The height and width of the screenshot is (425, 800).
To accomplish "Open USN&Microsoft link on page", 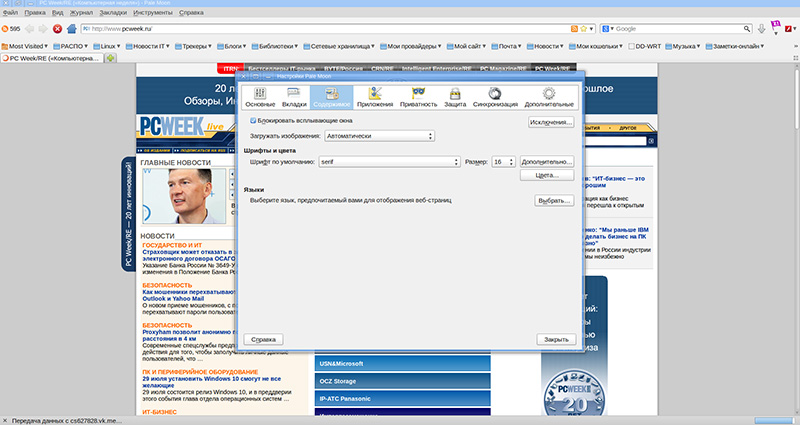I will pos(403,363).
